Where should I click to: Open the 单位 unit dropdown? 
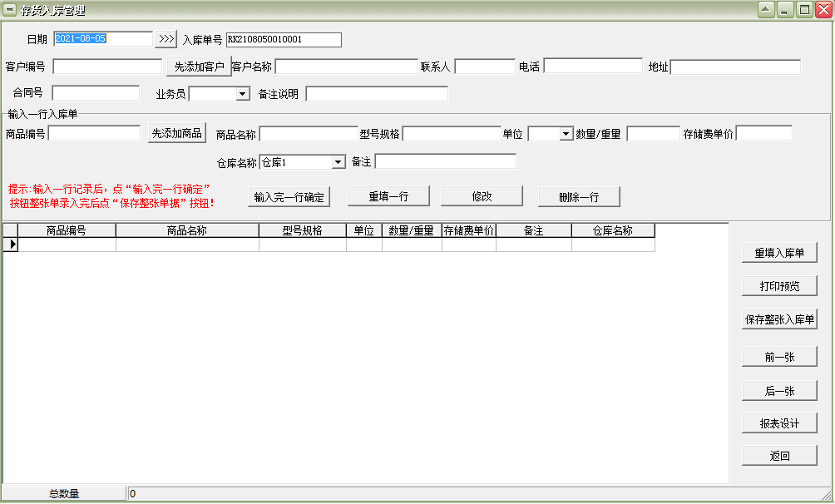coord(564,132)
